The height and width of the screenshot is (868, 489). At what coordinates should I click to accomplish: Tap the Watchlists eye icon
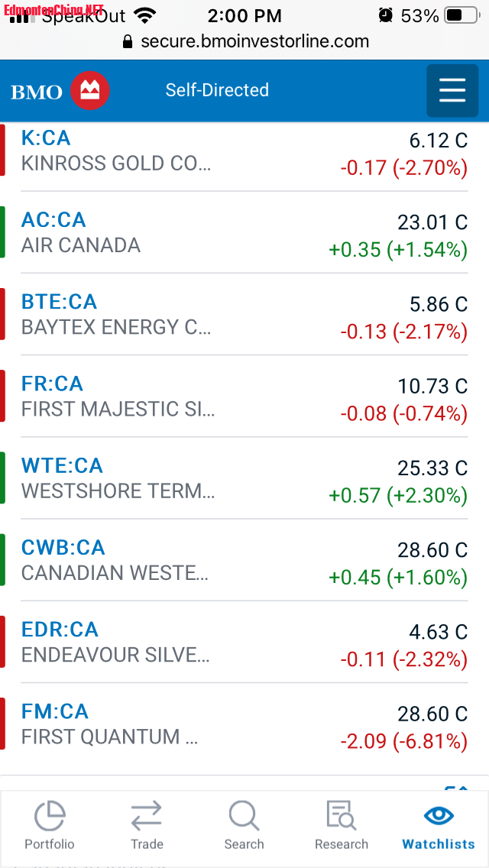(439, 815)
